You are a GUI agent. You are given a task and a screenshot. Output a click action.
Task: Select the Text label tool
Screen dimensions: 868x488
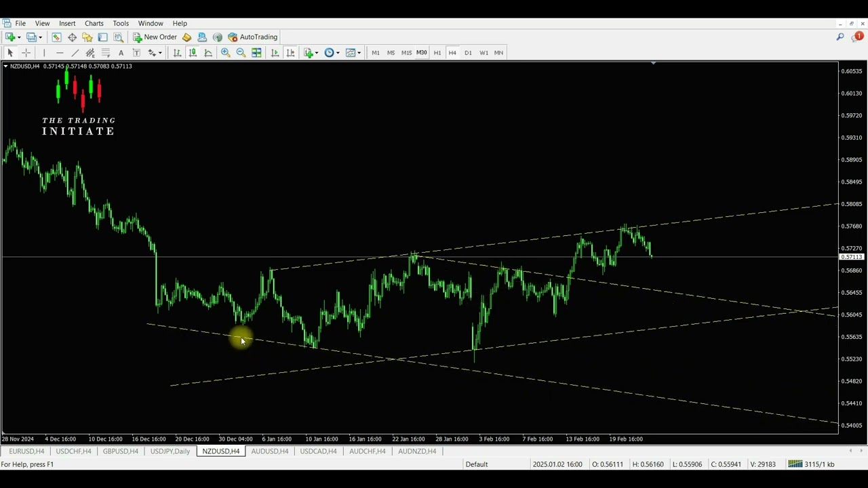tap(121, 53)
